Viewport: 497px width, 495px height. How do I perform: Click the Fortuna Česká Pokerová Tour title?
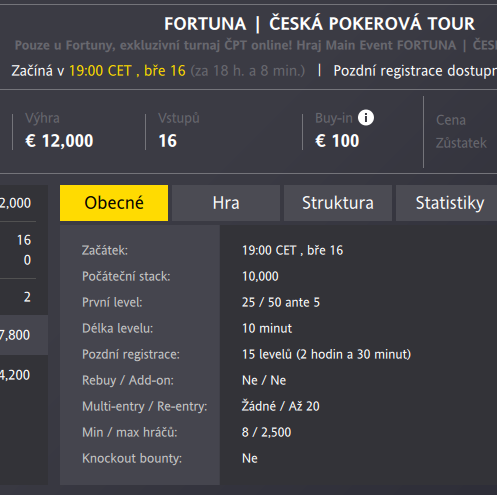[x=319, y=24]
